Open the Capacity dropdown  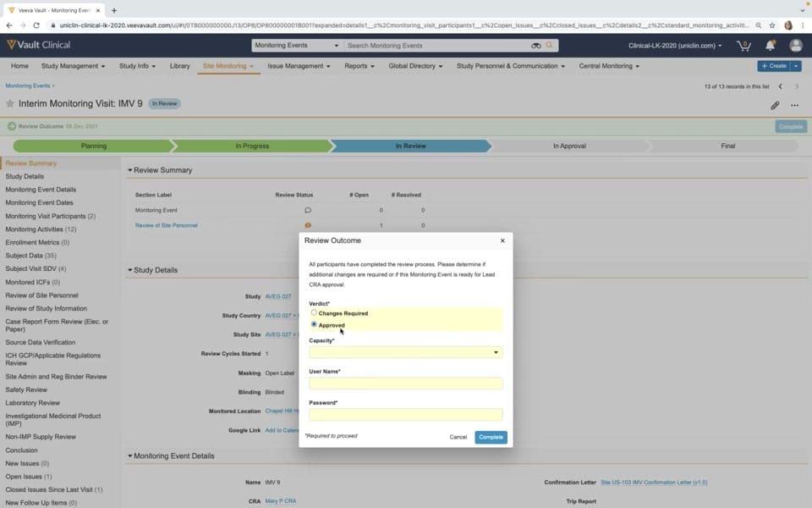[405, 352]
